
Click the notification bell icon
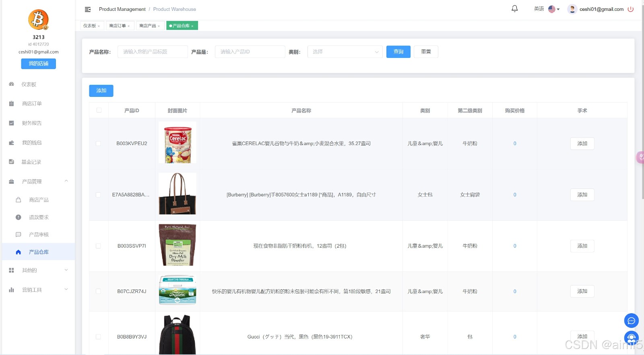(514, 9)
